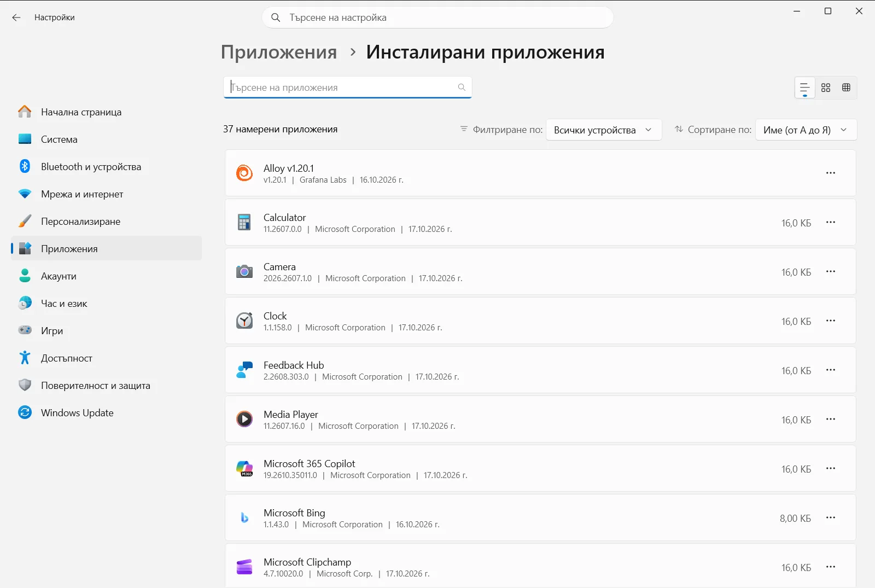Open the Всички устройства filter dropdown
875x588 pixels.
point(604,130)
